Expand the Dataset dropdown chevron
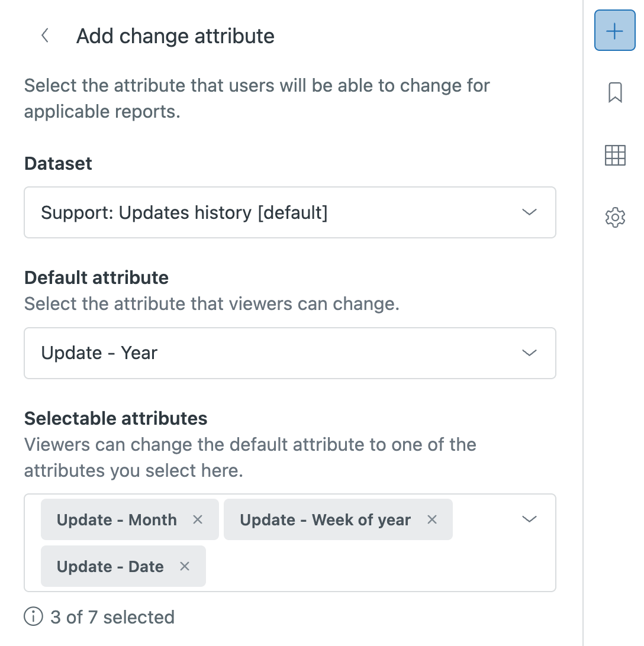The width and height of the screenshot is (644, 646). point(529,212)
